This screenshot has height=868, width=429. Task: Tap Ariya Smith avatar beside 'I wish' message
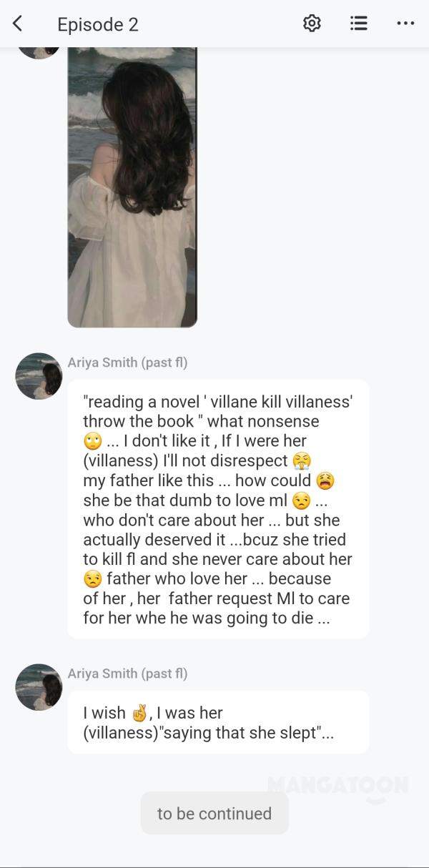click(x=39, y=687)
